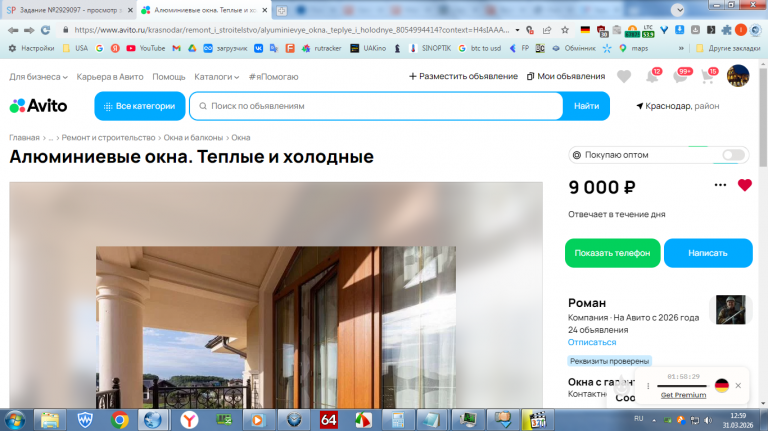The width and height of the screenshot is (768, 431).
Task: Open the maps bookmark
Action: [x=634, y=48]
